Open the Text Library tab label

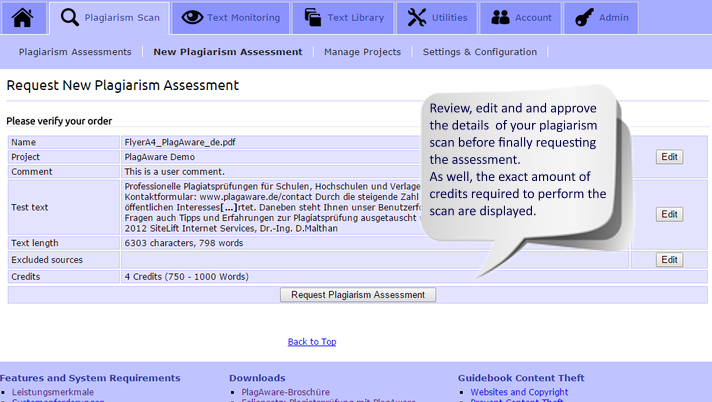(x=356, y=18)
